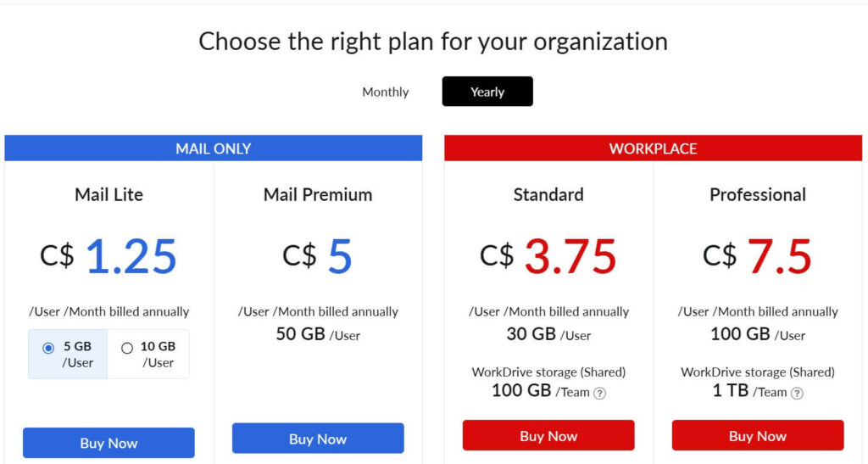The height and width of the screenshot is (464, 868).
Task: Click the Mail Premium plan title
Action: [318, 194]
